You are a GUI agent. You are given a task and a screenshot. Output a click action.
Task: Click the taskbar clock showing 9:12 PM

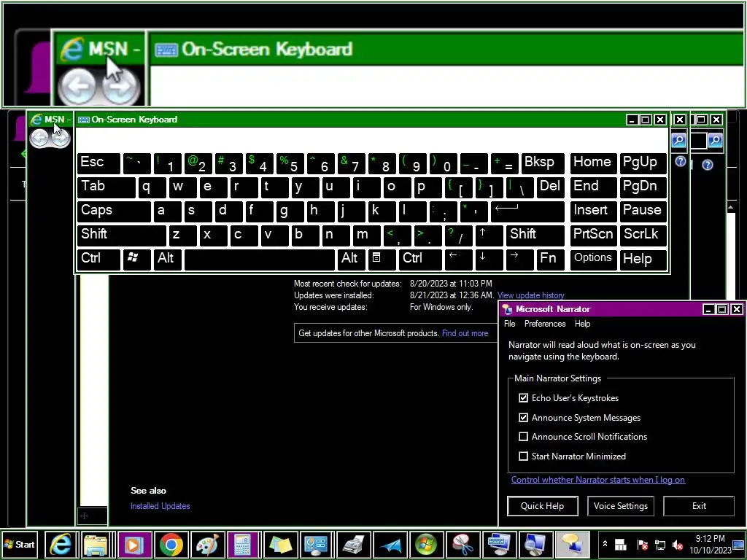710,544
